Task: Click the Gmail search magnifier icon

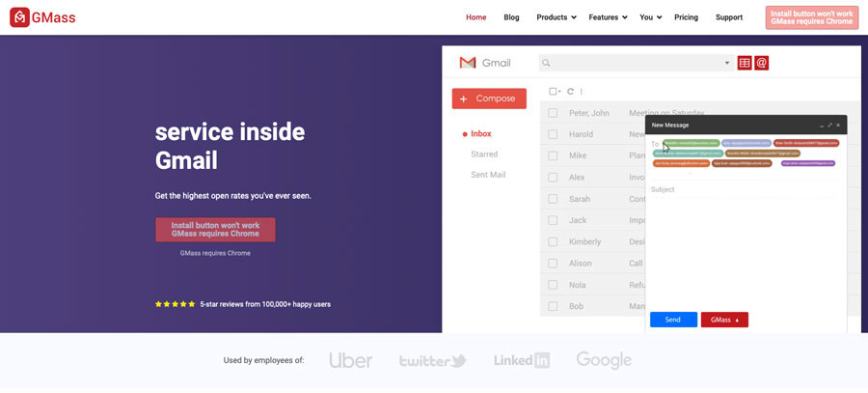Action: click(546, 63)
